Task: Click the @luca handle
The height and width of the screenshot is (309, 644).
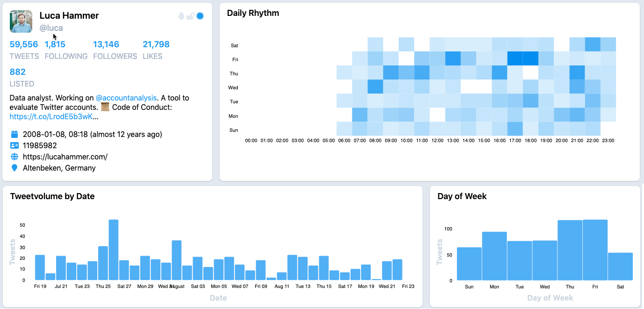Action: click(51, 28)
